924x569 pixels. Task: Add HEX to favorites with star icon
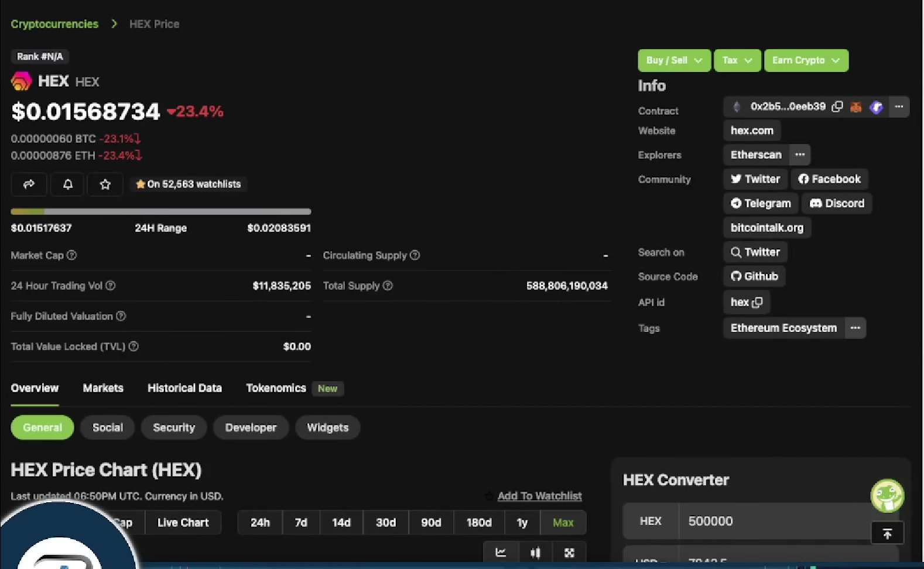click(x=105, y=184)
